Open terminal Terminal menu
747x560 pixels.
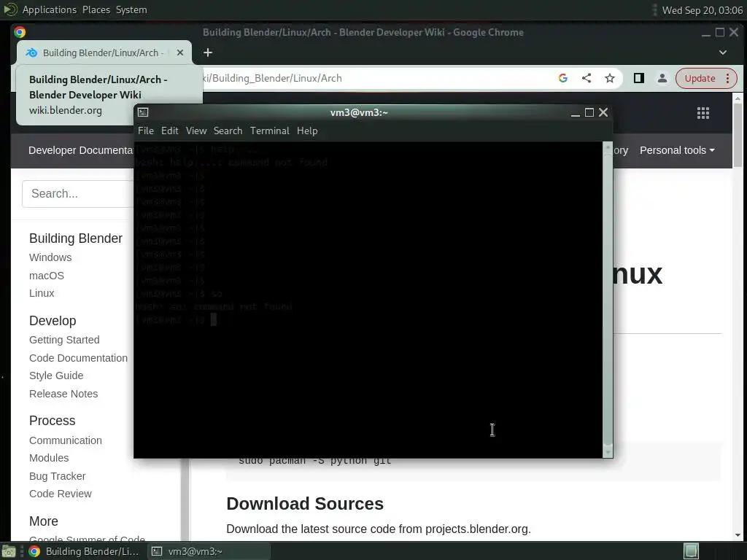pos(270,131)
